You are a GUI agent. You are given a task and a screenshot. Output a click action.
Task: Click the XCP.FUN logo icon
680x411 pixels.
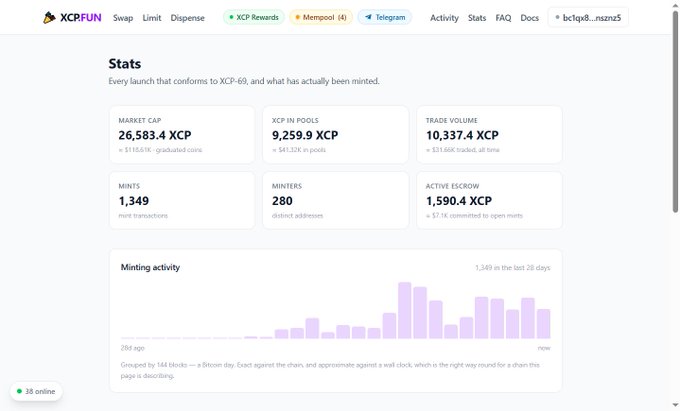[x=49, y=17]
